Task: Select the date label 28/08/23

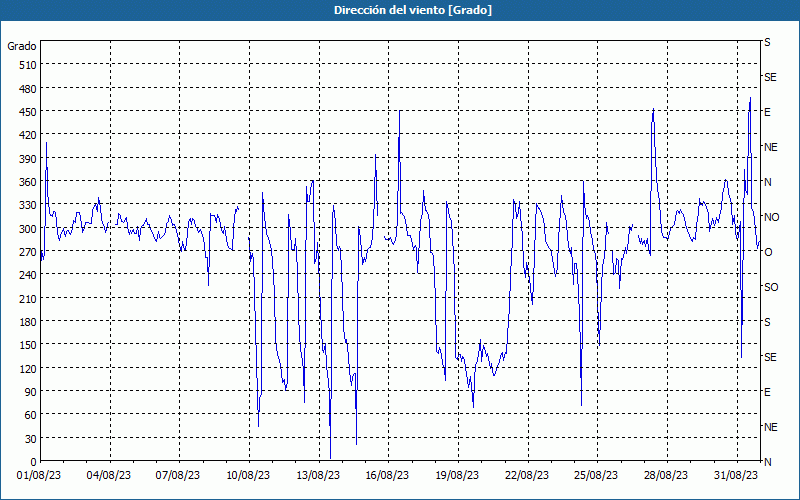Action: coord(666,476)
